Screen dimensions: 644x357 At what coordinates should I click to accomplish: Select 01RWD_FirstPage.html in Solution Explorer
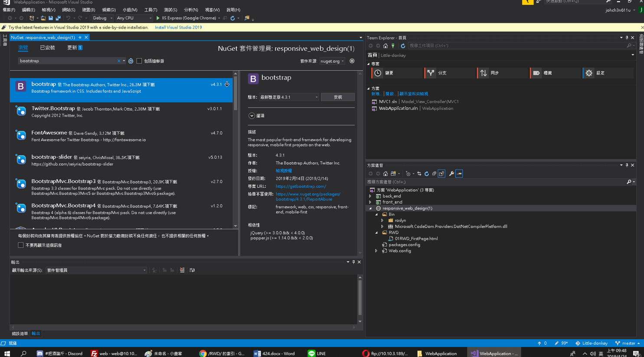416,239
